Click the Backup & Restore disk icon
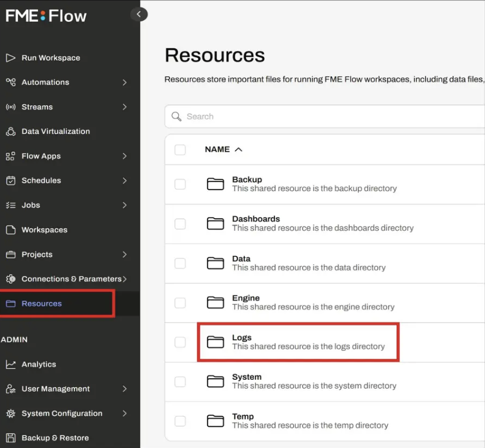This screenshot has width=485, height=448. [x=10, y=438]
